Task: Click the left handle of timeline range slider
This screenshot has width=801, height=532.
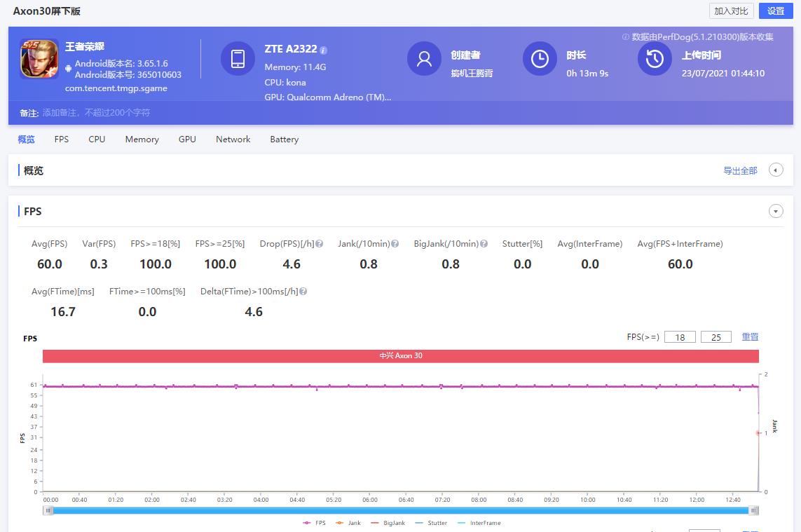Action: click(48, 510)
